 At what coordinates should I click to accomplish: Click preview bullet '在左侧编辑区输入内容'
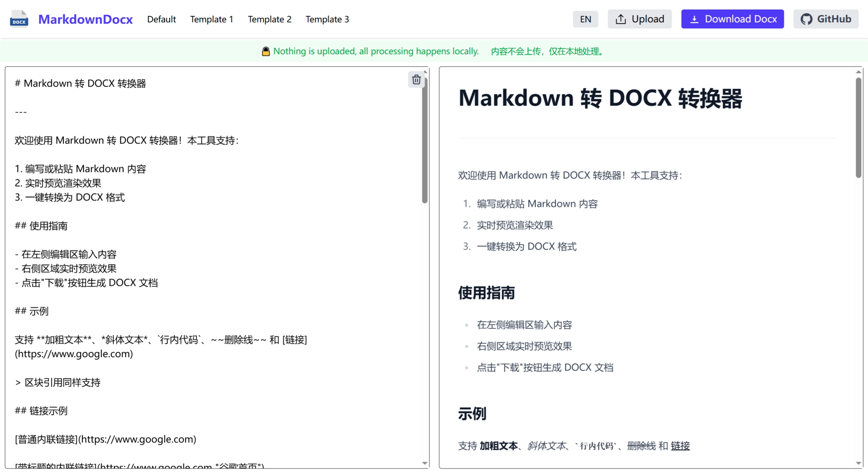tap(524, 325)
